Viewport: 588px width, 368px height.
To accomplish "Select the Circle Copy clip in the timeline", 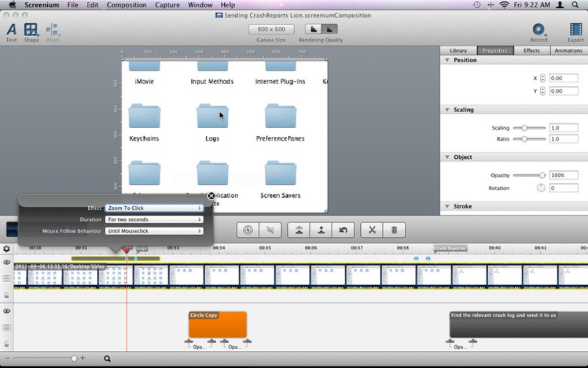I will [217, 324].
